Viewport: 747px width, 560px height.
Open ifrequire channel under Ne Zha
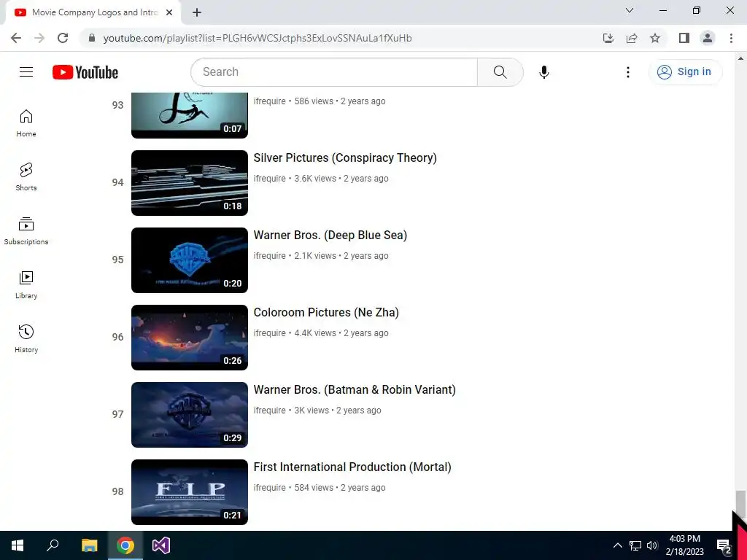coord(270,333)
